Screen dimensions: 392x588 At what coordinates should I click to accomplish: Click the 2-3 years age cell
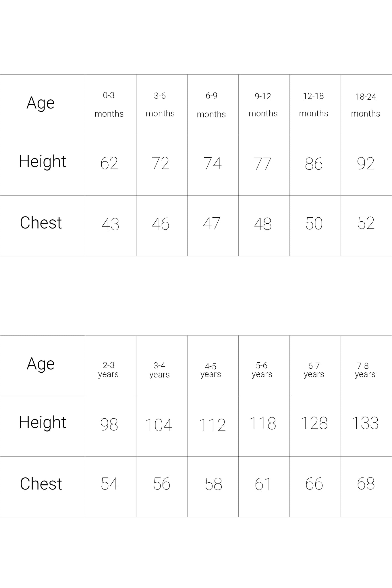tap(109, 370)
